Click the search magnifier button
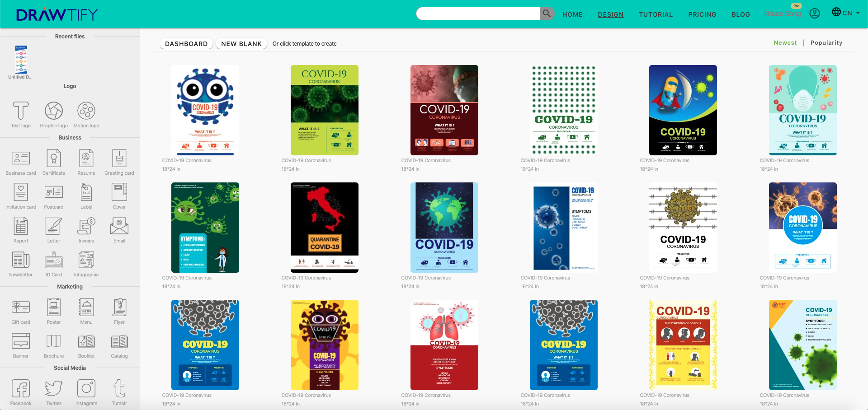 tap(547, 14)
